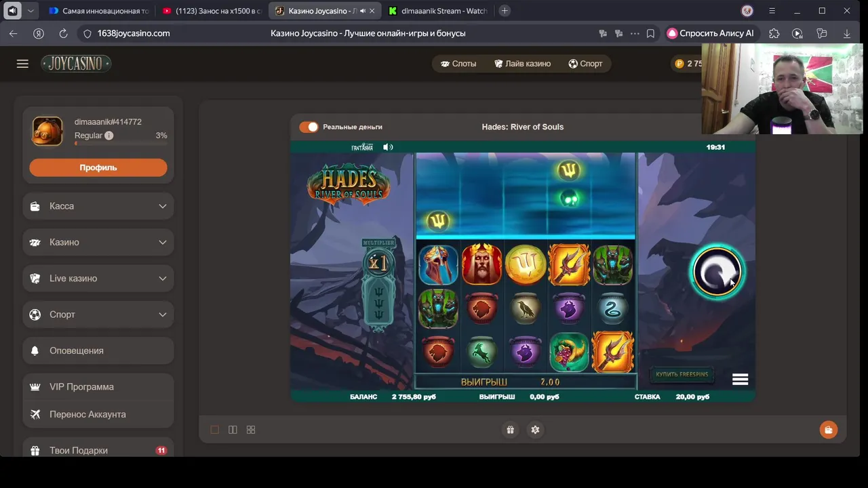Mute tab audio on Joycasino tab
Screen dimensions: 868x488
coord(363,11)
